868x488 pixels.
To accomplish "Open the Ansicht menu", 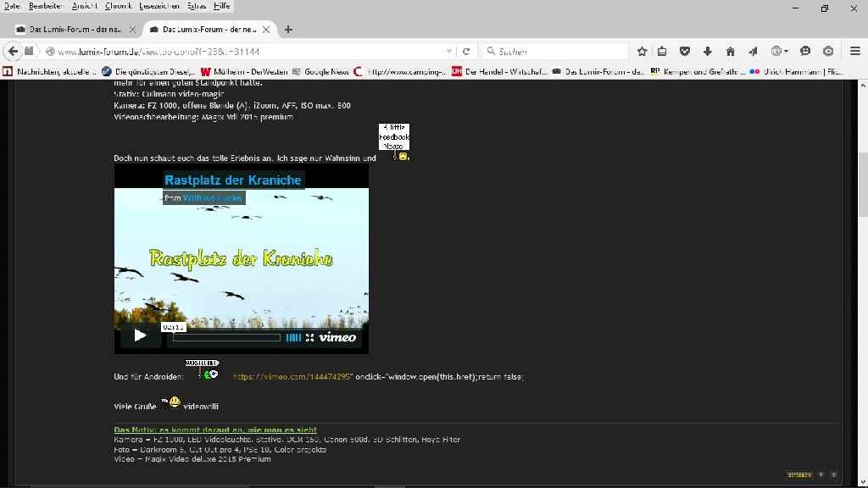I will coord(85,6).
